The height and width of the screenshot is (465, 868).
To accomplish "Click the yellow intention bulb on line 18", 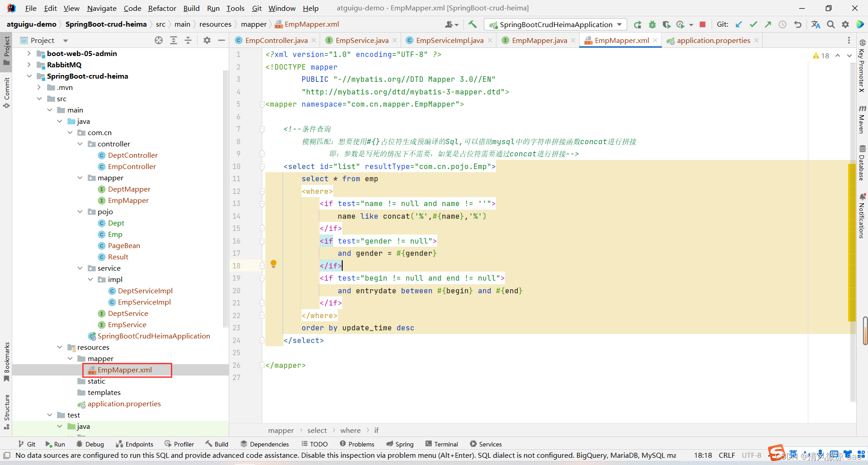I will click(274, 264).
